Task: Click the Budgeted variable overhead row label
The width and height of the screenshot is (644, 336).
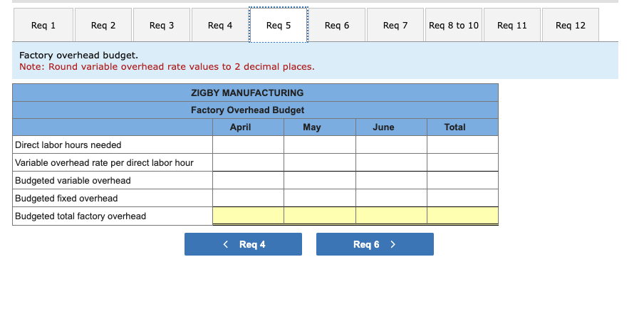Action: tap(73, 181)
